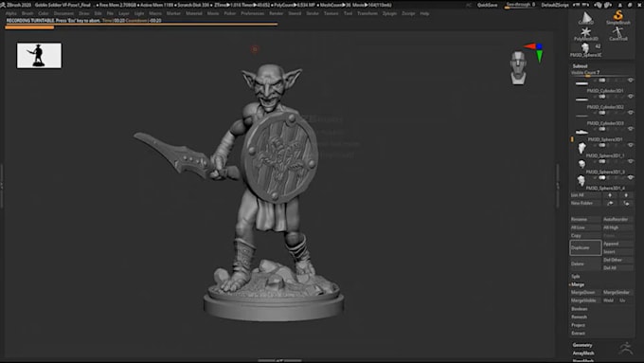
Task: Toggle visibility eye of PM3D_Sphere3D1_1
Action: coord(631,145)
